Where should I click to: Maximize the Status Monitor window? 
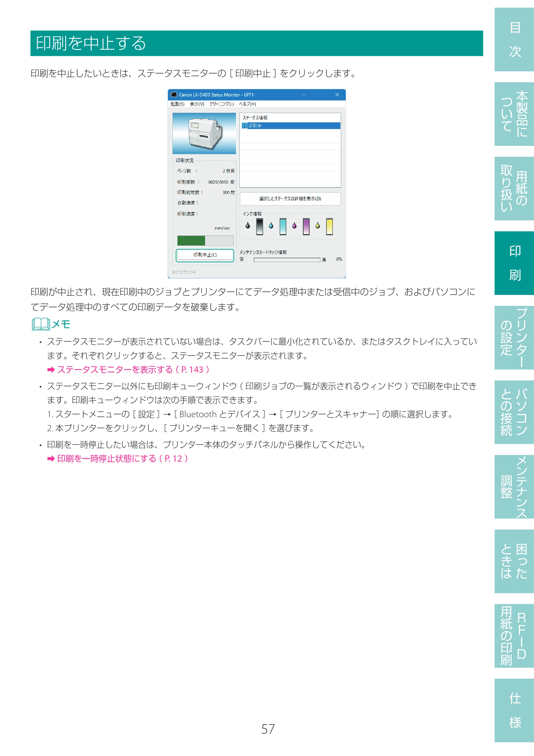(x=320, y=95)
